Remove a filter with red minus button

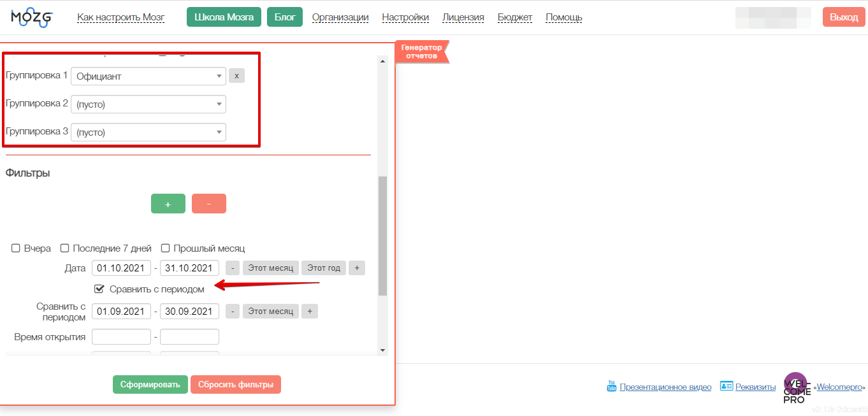[x=208, y=204]
